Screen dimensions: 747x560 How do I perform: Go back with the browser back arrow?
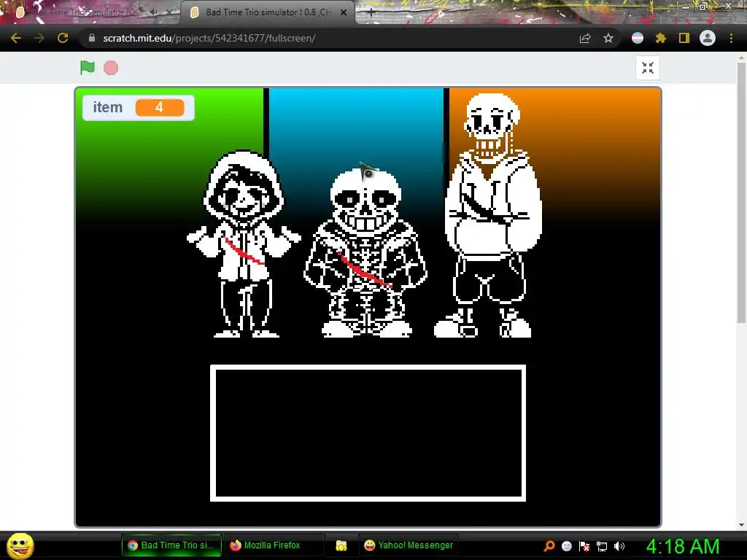pyautogui.click(x=16, y=38)
